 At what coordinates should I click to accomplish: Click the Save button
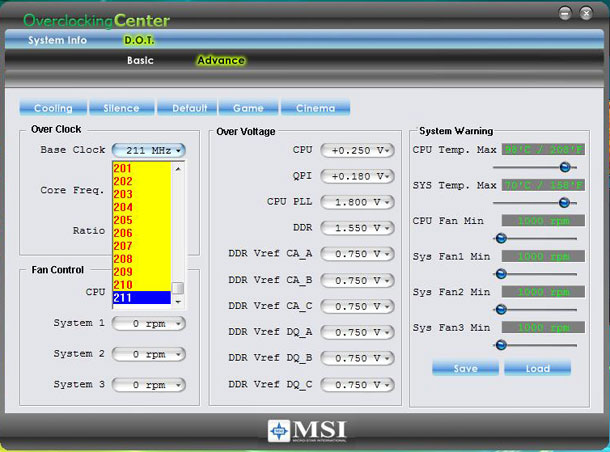point(465,368)
